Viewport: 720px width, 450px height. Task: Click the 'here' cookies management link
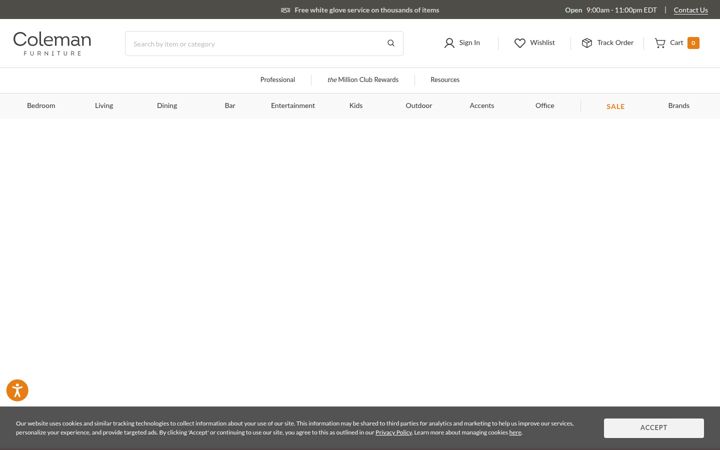coord(515,433)
